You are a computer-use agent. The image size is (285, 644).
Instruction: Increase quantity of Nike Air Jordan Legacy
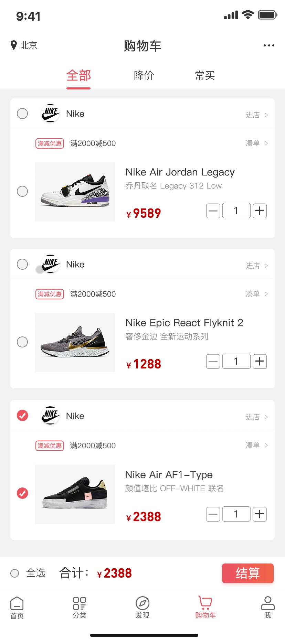[260, 211]
